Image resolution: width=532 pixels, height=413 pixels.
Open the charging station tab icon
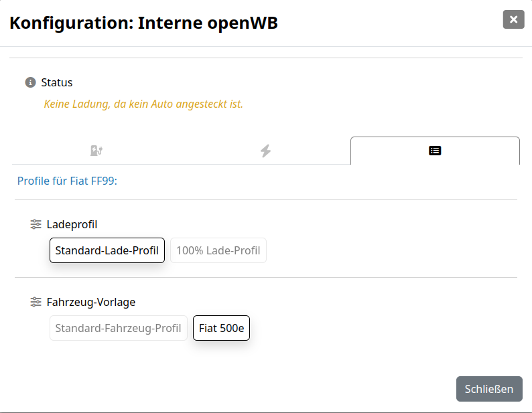(96, 151)
